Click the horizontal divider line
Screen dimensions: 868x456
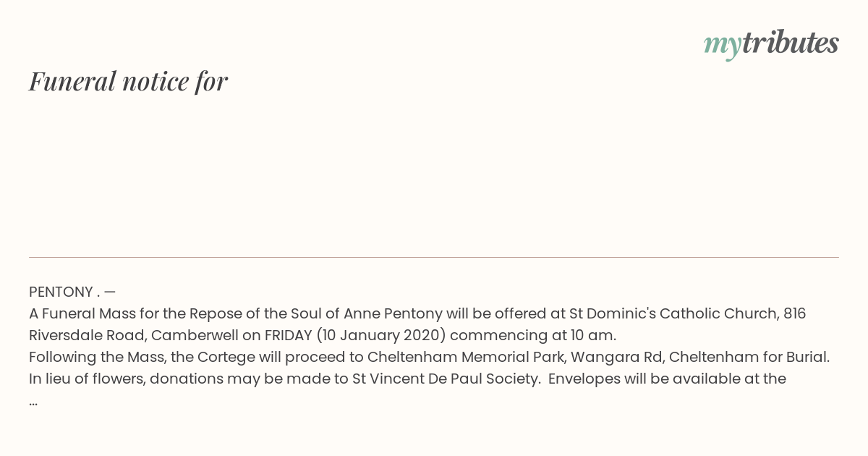click(x=434, y=257)
